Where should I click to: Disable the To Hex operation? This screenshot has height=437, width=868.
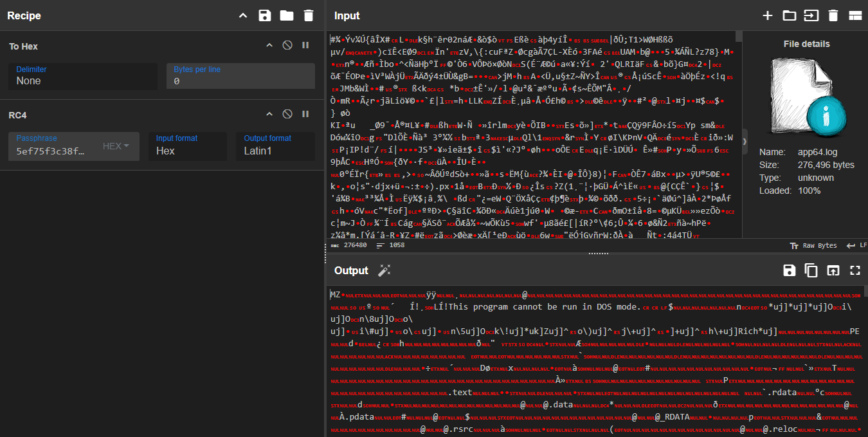click(287, 46)
